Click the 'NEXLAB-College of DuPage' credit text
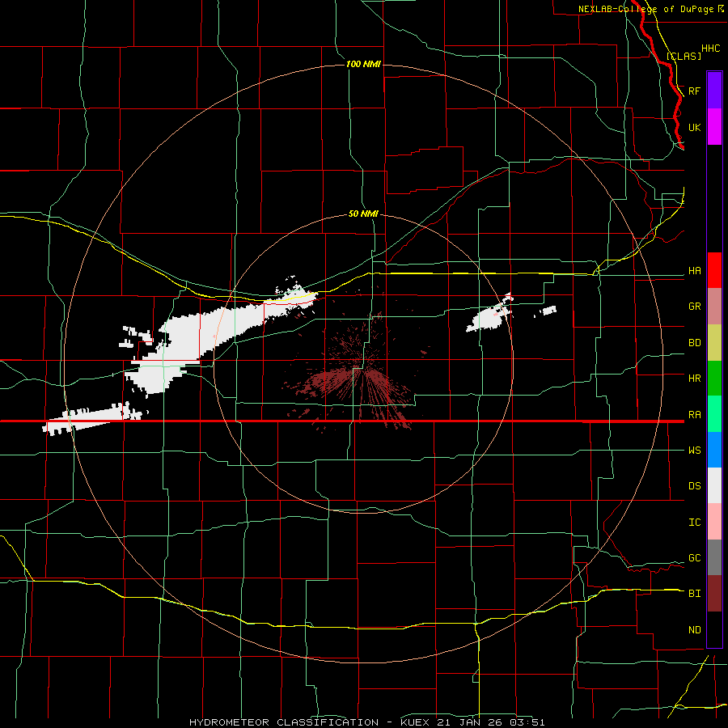This screenshot has width=728, height=728. (645, 9)
